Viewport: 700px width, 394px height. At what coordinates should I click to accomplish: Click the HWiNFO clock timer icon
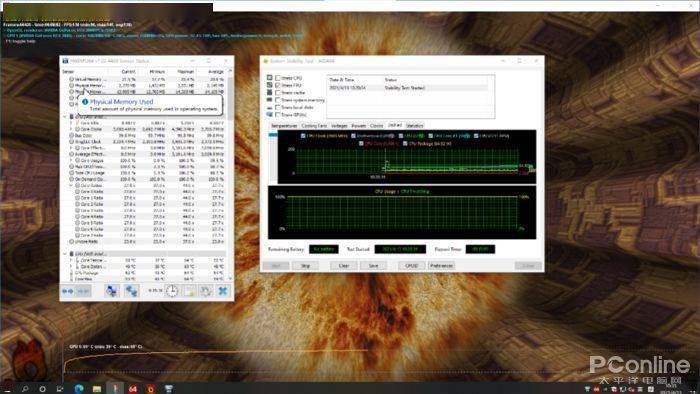point(171,291)
